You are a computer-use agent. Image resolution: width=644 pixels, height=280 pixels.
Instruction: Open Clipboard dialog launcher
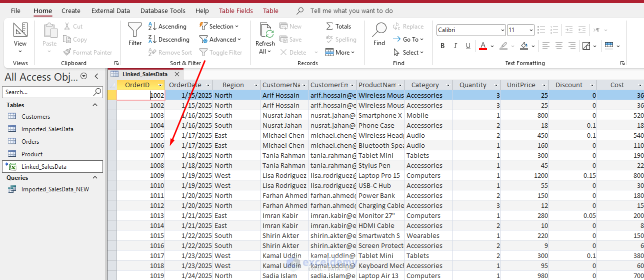pyautogui.click(x=116, y=63)
